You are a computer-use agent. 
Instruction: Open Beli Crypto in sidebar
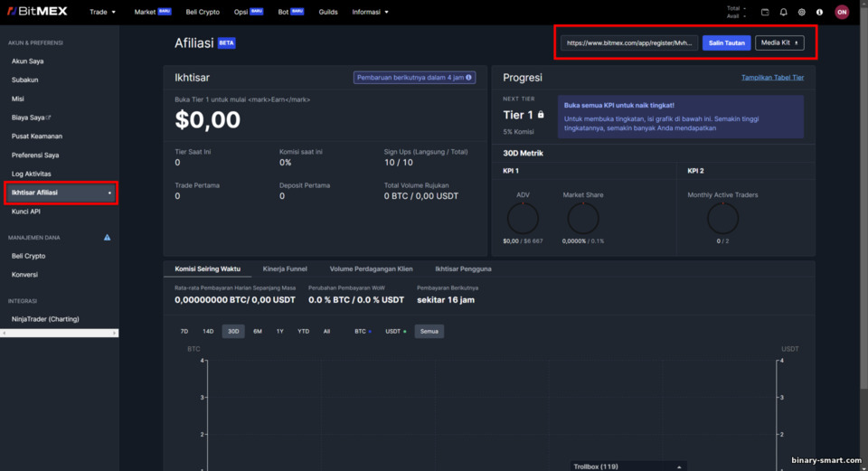pos(28,256)
